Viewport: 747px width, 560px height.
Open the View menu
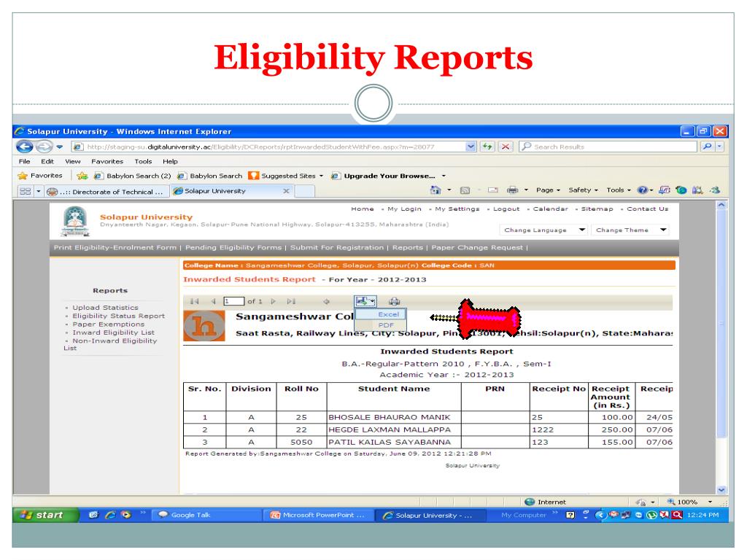click(72, 161)
